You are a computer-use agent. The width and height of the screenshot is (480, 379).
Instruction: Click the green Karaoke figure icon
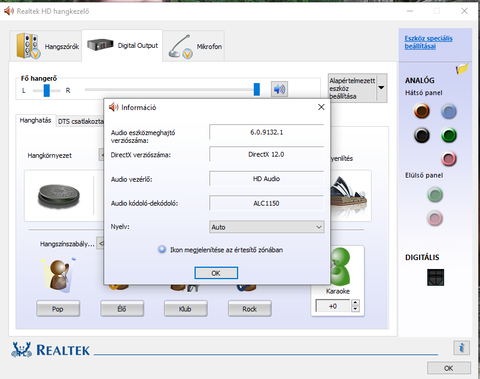[340, 267]
